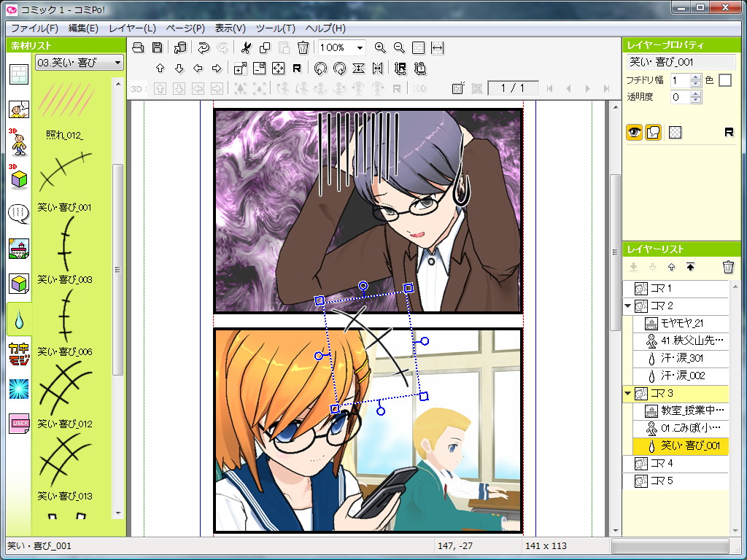Collapse the コマ 2 layer group
This screenshot has height=560, width=747.
click(x=628, y=306)
